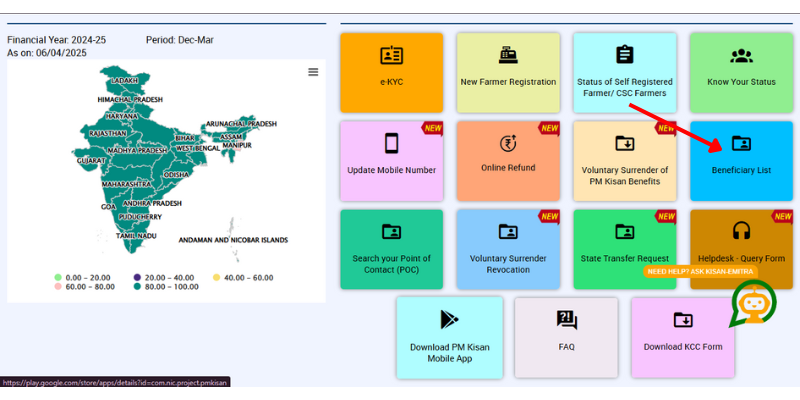Open the Kisan-eMitra chatbot robot icon

click(753, 304)
